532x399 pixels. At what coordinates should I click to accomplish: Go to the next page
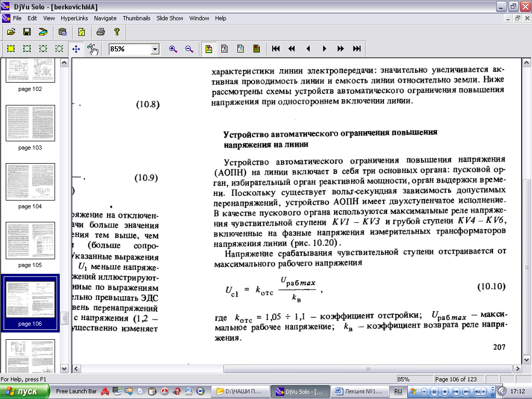pyautogui.click(x=324, y=49)
